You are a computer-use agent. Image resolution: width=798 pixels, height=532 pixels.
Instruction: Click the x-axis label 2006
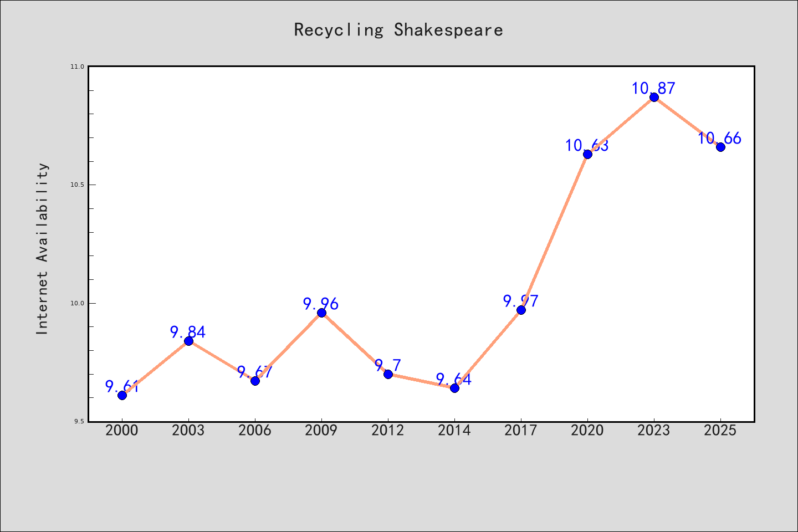pos(255,431)
